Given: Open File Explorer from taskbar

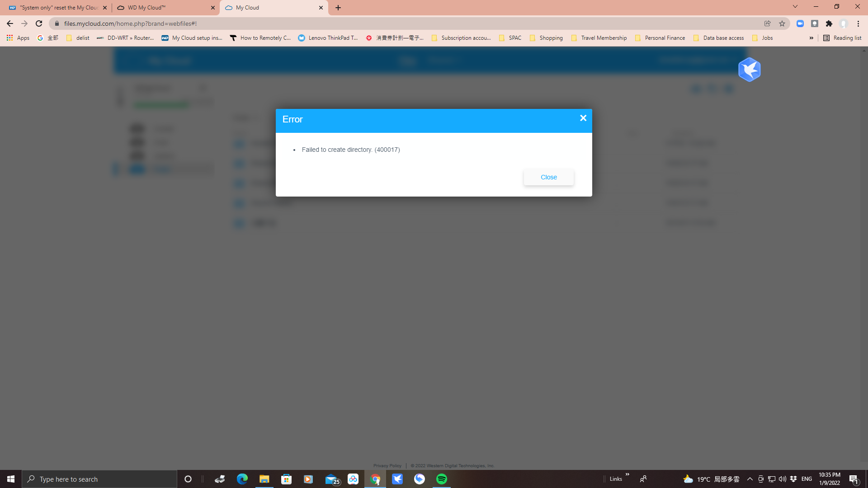Looking at the screenshot, I should [264, 479].
